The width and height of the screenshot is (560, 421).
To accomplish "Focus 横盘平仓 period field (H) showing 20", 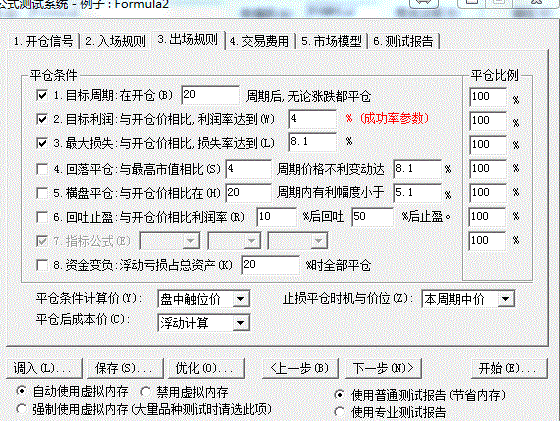I will [x=248, y=193].
